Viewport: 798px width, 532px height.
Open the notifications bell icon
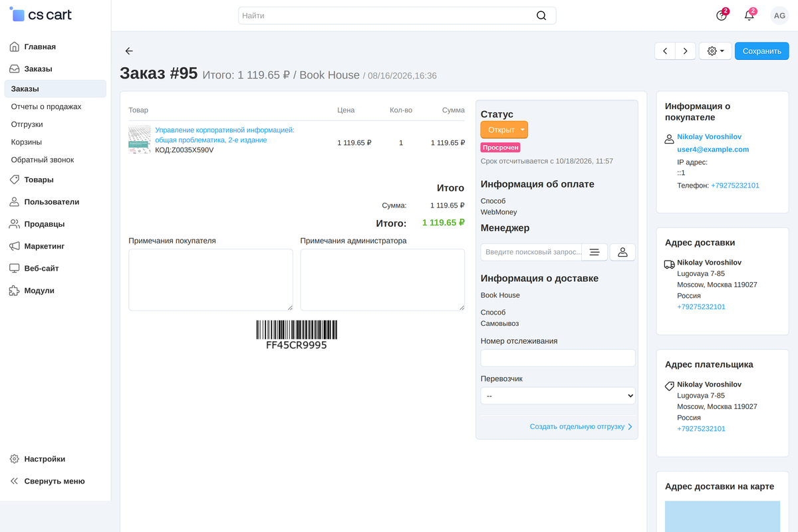(749, 15)
